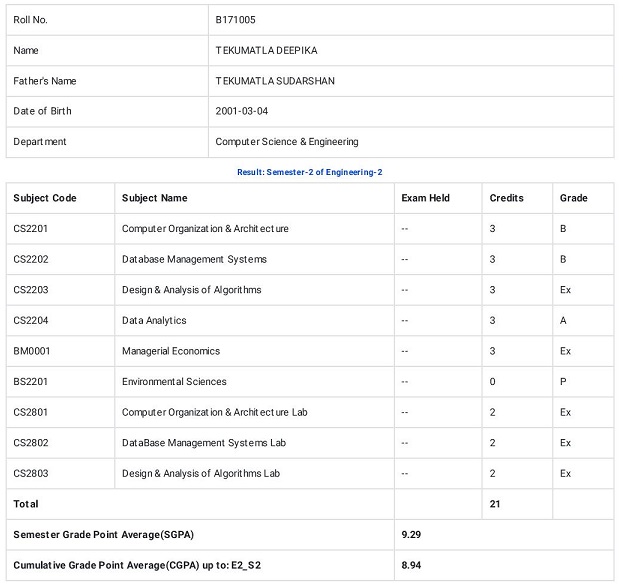Click the grade A for Data Analytics
The image size is (623, 585).
coord(564,320)
